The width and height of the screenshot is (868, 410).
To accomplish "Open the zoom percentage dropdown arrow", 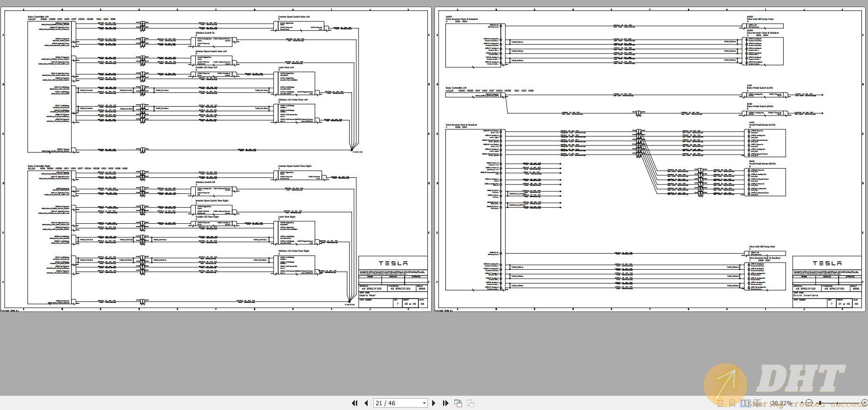I will 802,403.
